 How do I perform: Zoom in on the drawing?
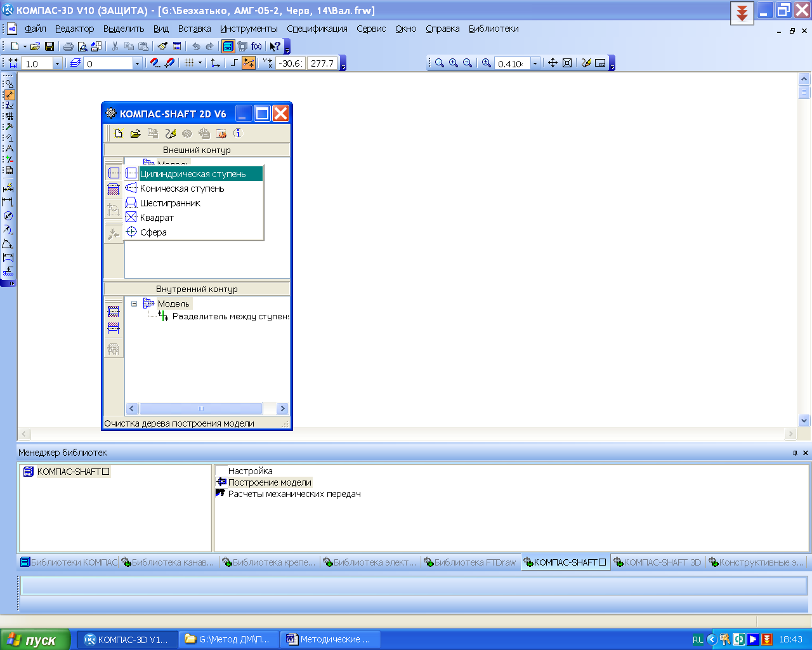(454, 63)
